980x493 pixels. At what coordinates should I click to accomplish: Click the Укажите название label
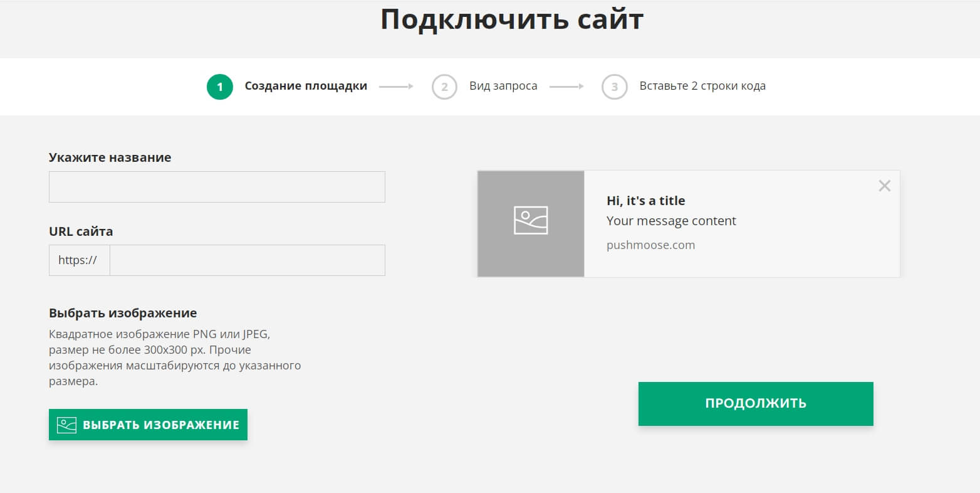pyautogui.click(x=110, y=157)
